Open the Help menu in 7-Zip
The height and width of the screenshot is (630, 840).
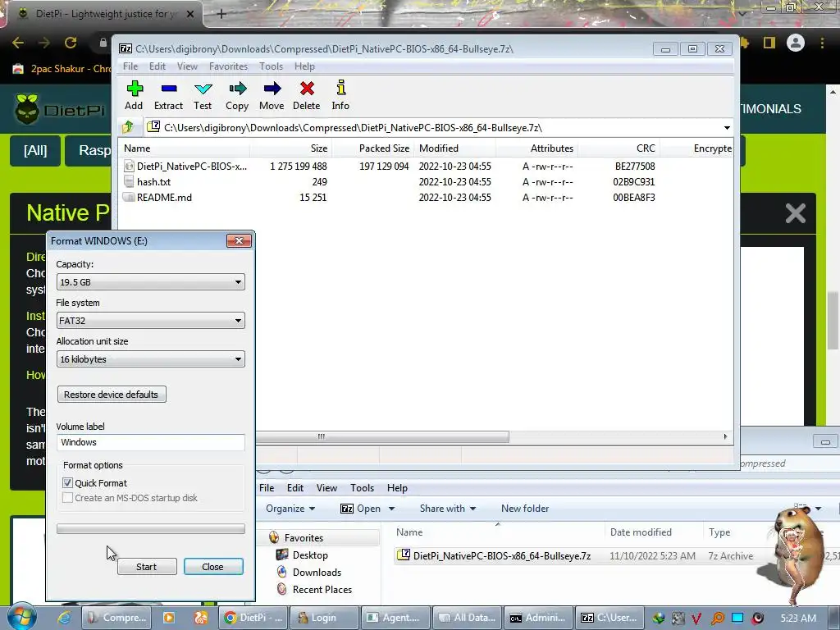304,66
